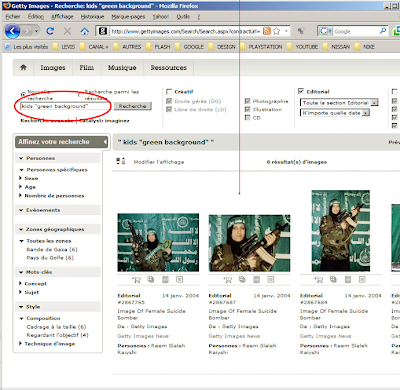
Task: Open the Marque-pages menu
Action: tap(128, 17)
